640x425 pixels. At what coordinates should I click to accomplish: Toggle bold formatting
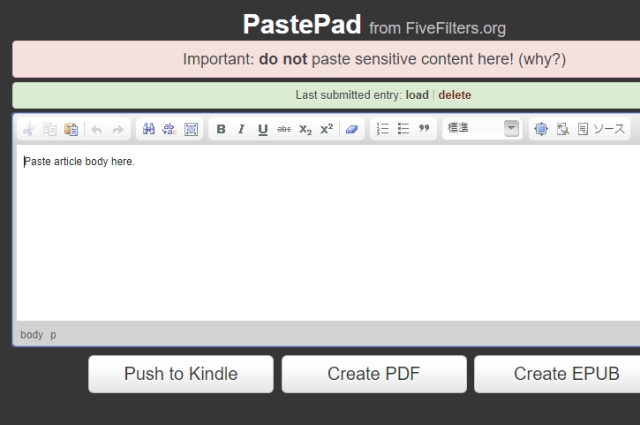pos(221,129)
